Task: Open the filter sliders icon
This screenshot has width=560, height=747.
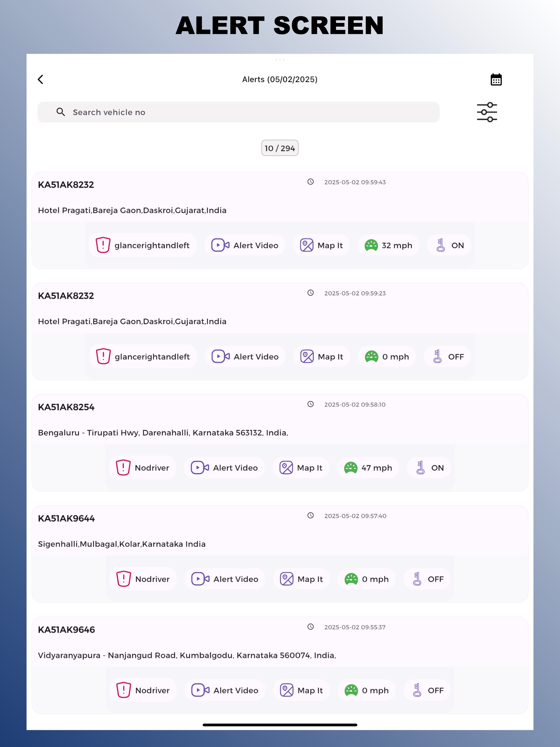Action: tap(487, 112)
